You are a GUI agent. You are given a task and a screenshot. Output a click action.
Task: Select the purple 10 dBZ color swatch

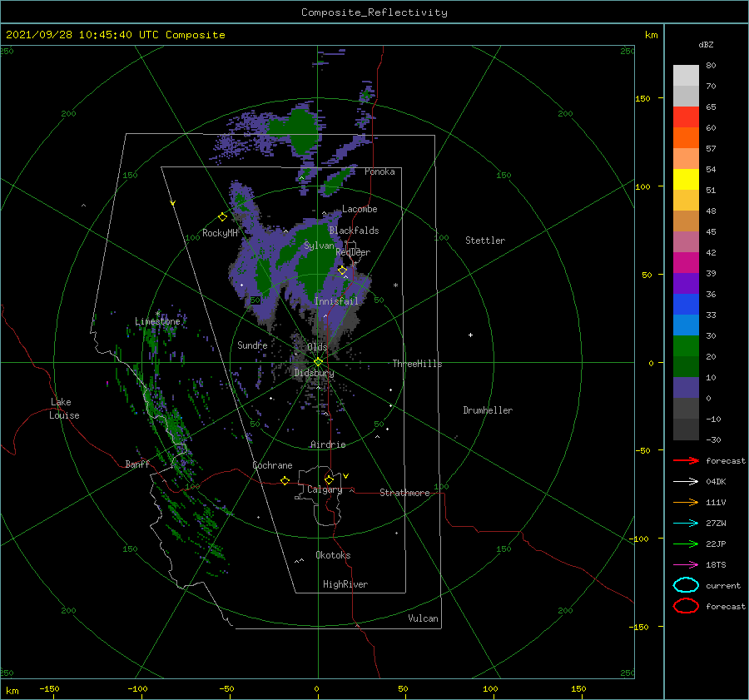click(x=686, y=387)
